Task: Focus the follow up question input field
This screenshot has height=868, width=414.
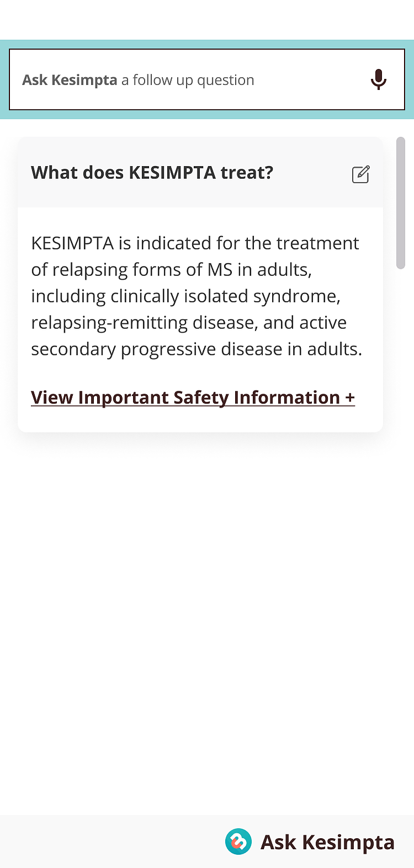Action: 207,79
